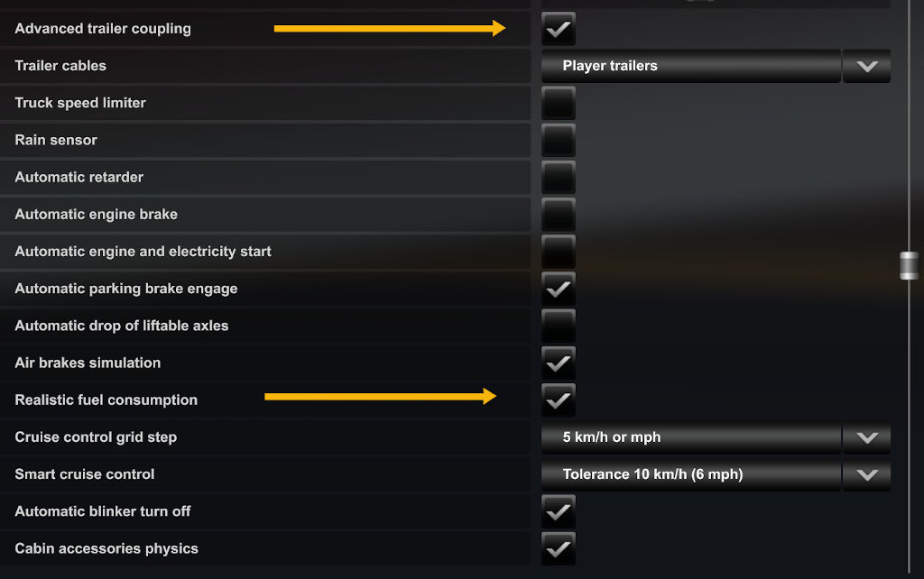Image resolution: width=924 pixels, height=579 pixels.
Task: Disable the Advanced trailer coupling checkbox
Action: click(558, 28)
